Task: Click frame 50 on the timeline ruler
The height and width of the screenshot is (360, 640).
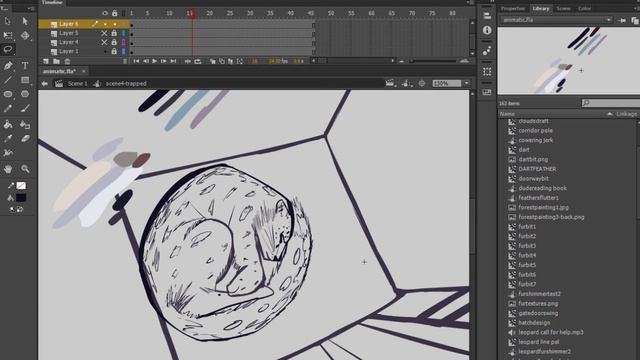Action: [x=331, y=13]
